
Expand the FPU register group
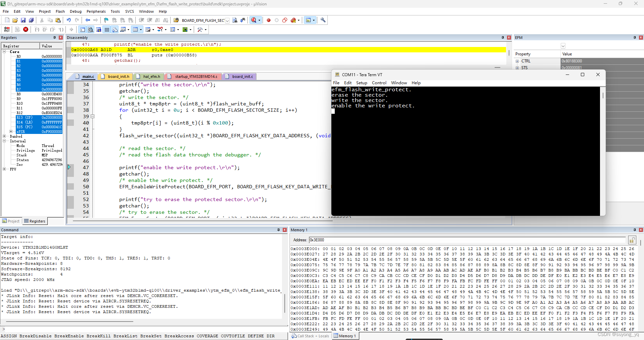click(x=4, y=169)
